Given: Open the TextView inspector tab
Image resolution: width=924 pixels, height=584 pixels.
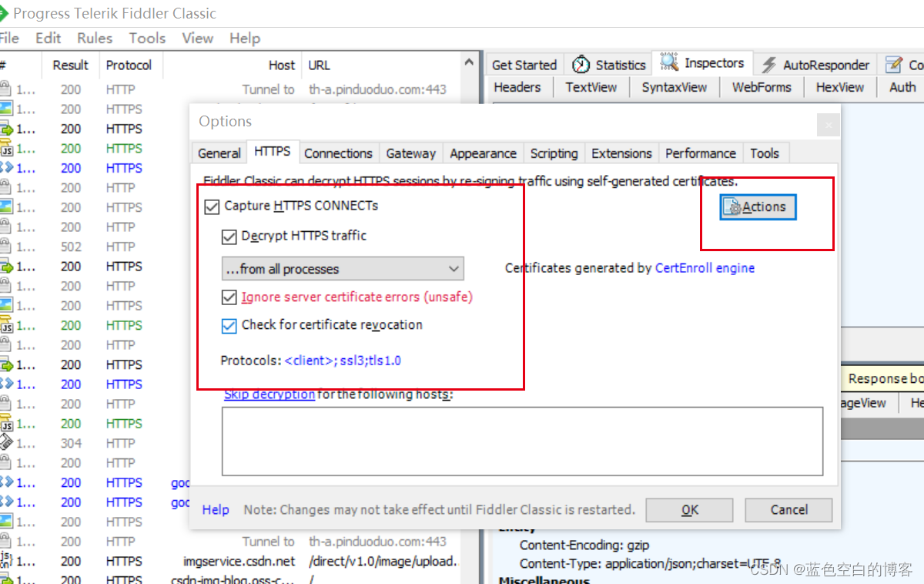Looking at the screenshot, I should point(591,87).
